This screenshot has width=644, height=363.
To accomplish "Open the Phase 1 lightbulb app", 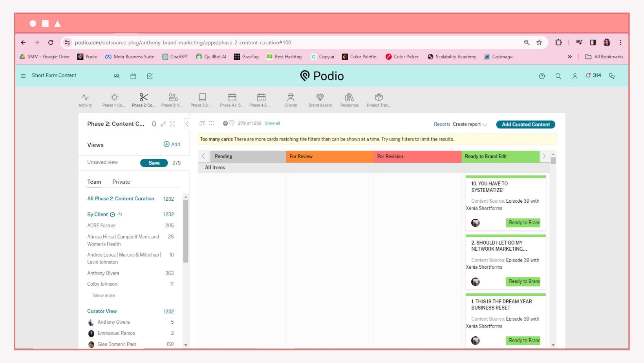I will [x=114, y=100].
